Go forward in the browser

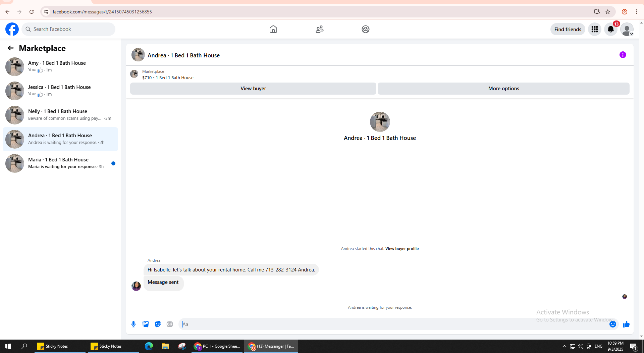click(19, 12)
